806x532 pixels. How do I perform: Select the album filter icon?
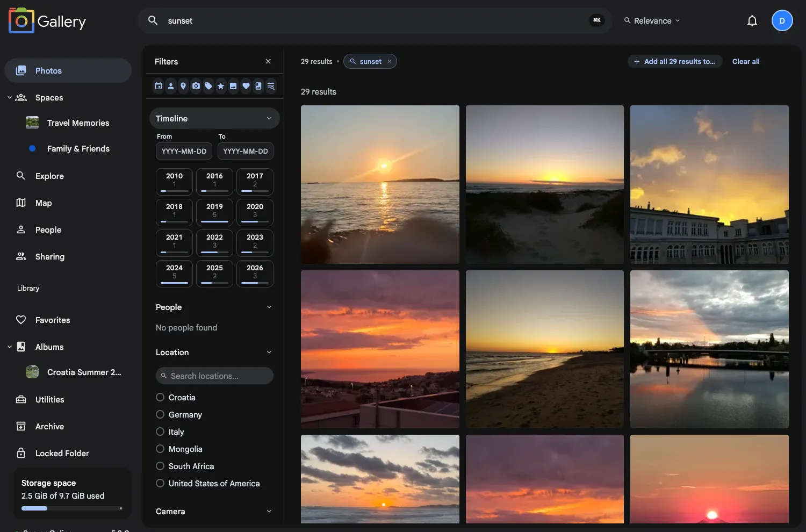[x=258, y=86]
